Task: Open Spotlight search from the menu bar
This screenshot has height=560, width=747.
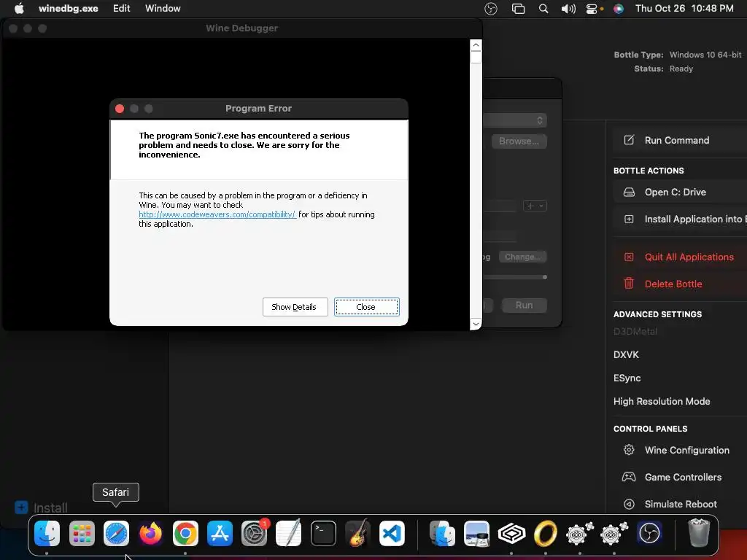Action: [x=543, y=9]
